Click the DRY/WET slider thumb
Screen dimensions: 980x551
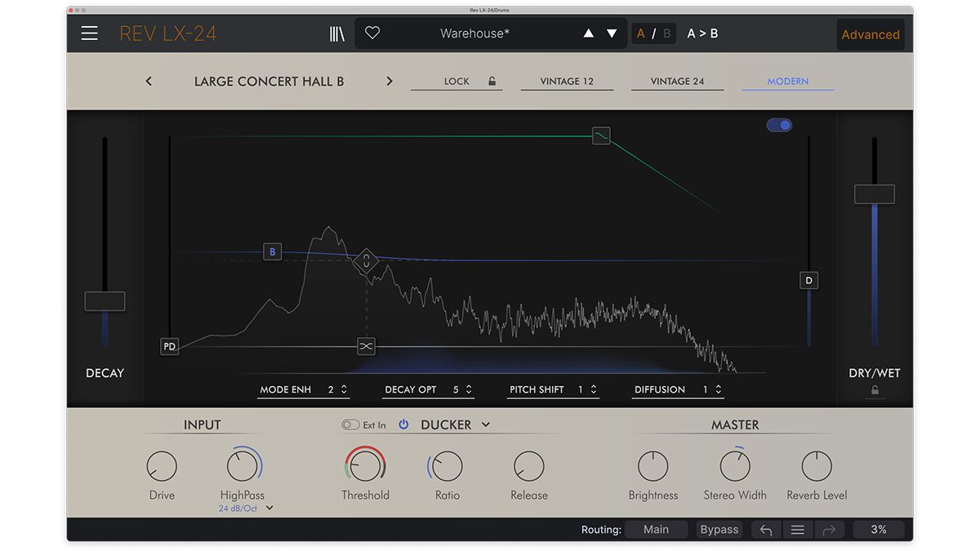click(x=874, y=194)
